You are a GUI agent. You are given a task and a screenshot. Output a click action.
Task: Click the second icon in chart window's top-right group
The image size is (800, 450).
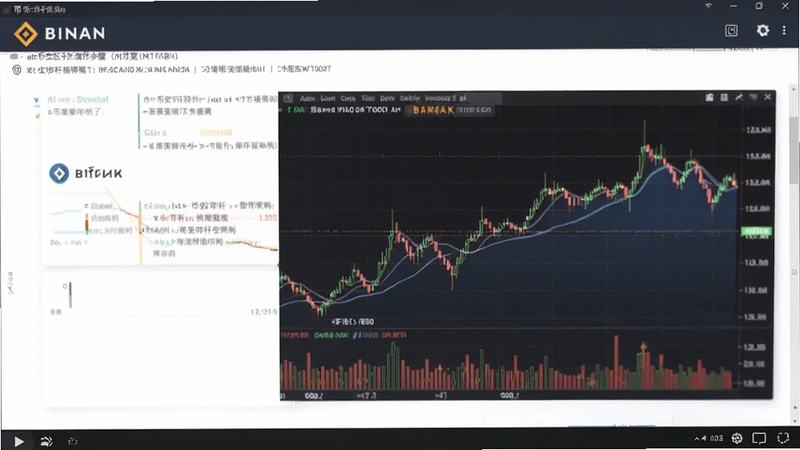pos(724,97)
